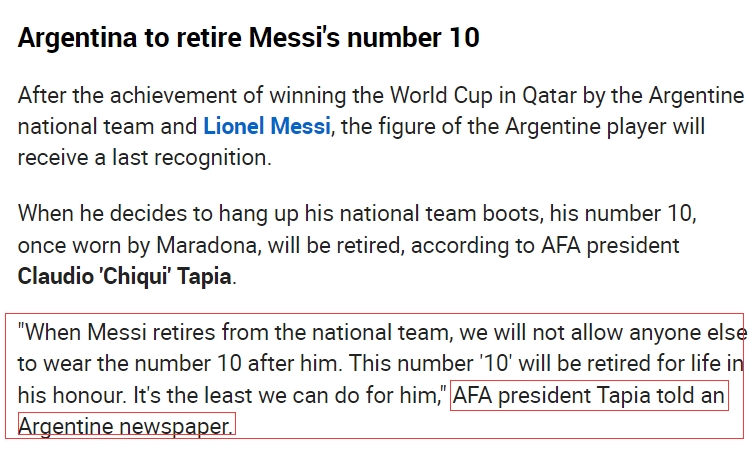
Task: Click the phrase "receive a last recognition."
Action: point(145,158)
